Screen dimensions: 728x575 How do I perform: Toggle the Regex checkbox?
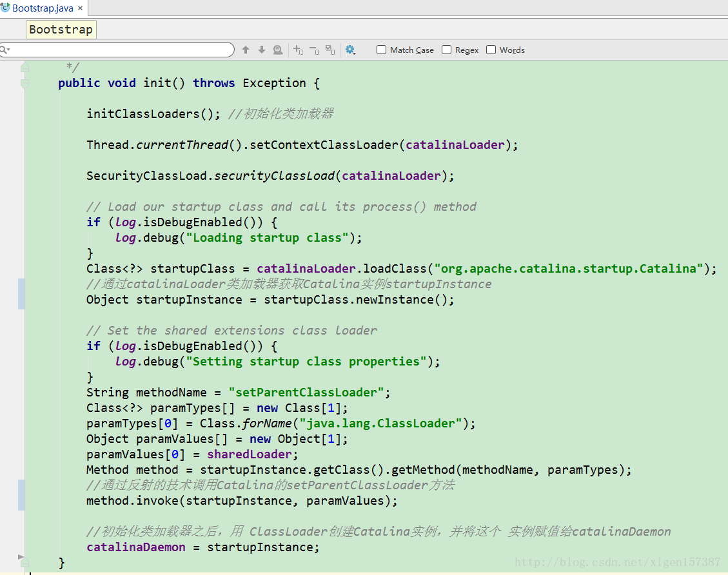pos(446,50)
